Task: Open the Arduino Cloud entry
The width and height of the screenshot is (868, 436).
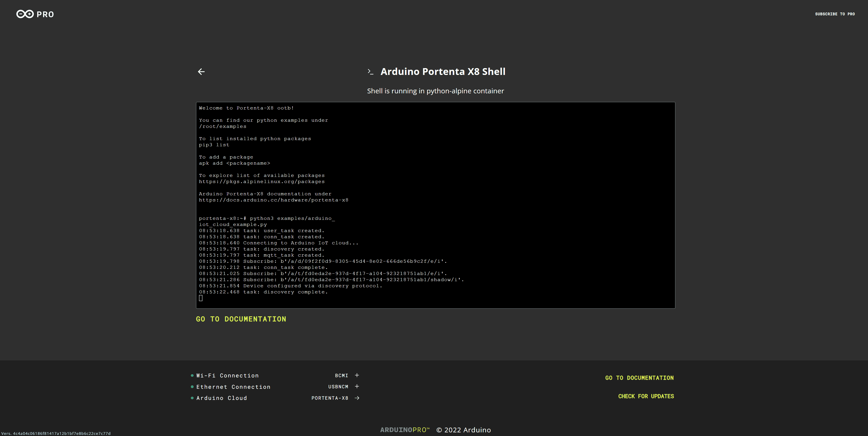Action: pyautogui.click(x=221, y=398)
